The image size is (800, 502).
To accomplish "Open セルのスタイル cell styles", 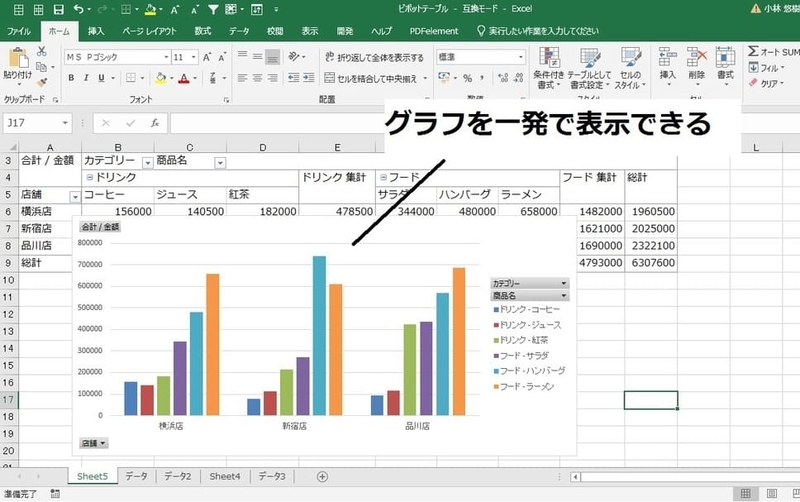I will (630, 68).
